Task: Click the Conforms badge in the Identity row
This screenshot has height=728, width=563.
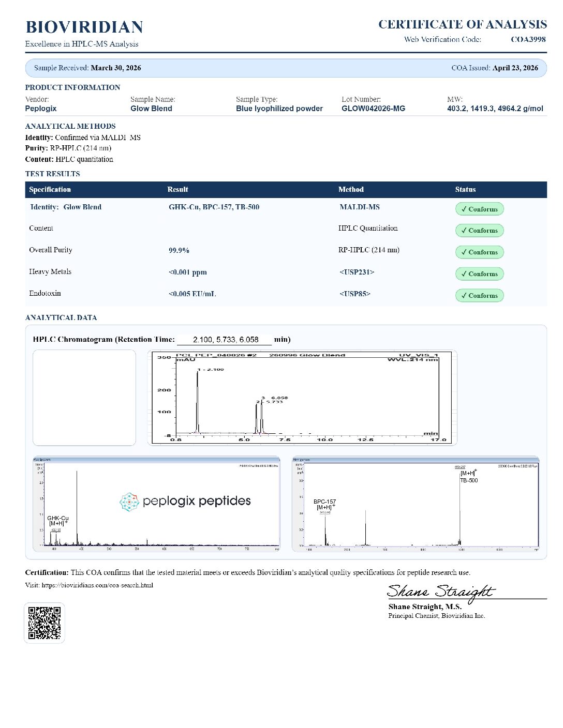Action: [479, 209]
